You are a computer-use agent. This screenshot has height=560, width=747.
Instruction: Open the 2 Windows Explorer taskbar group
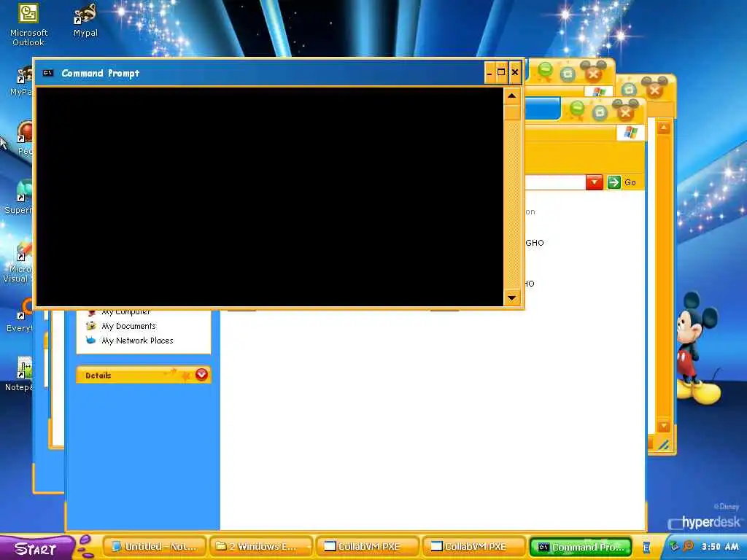(x=260, y=547)
